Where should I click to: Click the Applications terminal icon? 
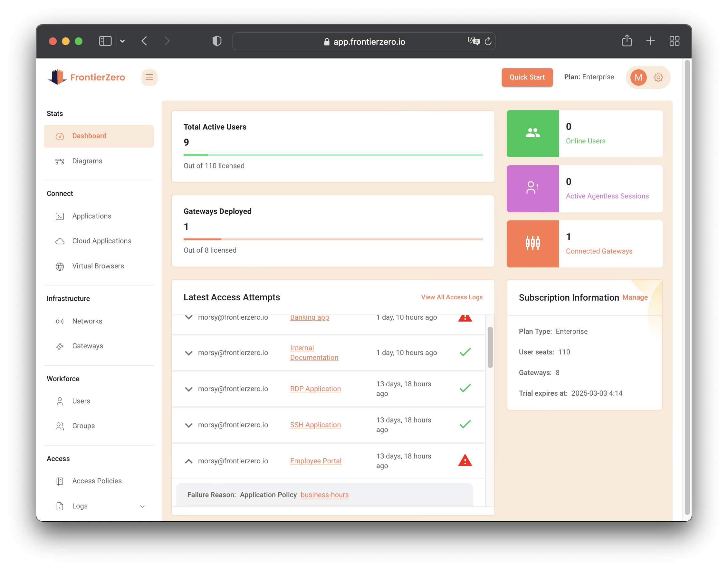click(x=60, y=216)
